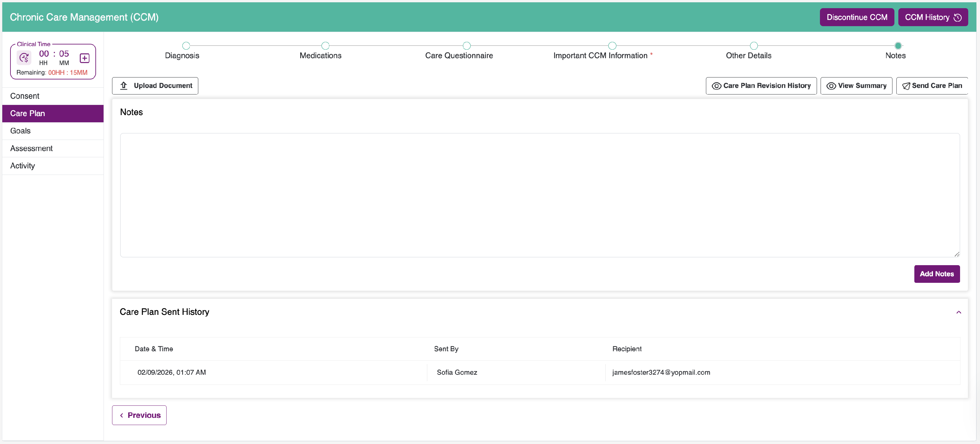Click inside the Notes text area
980x444 pixels.
539,195
